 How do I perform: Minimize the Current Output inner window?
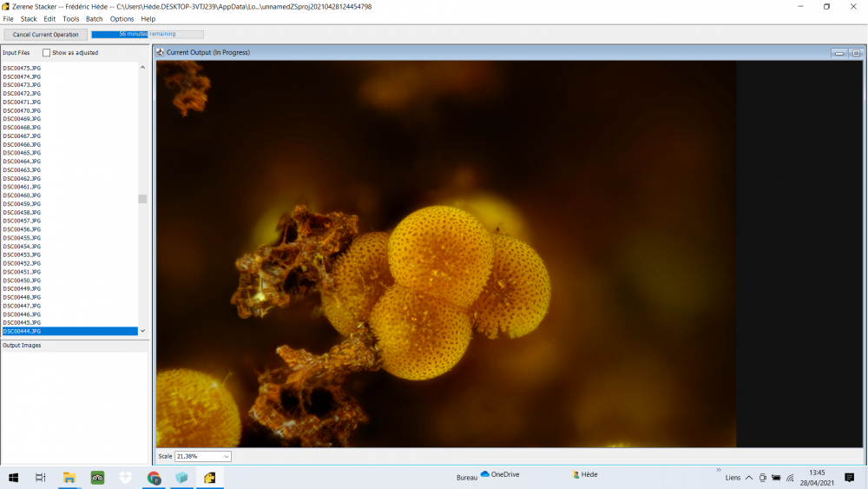click(839, 53)
